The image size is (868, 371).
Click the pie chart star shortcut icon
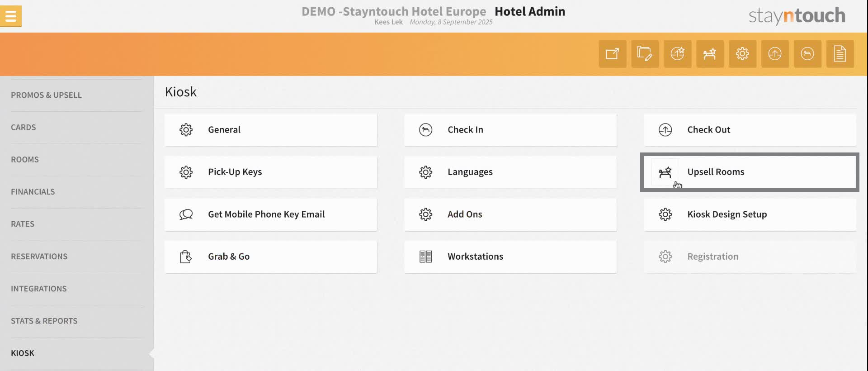pos(677,54)
